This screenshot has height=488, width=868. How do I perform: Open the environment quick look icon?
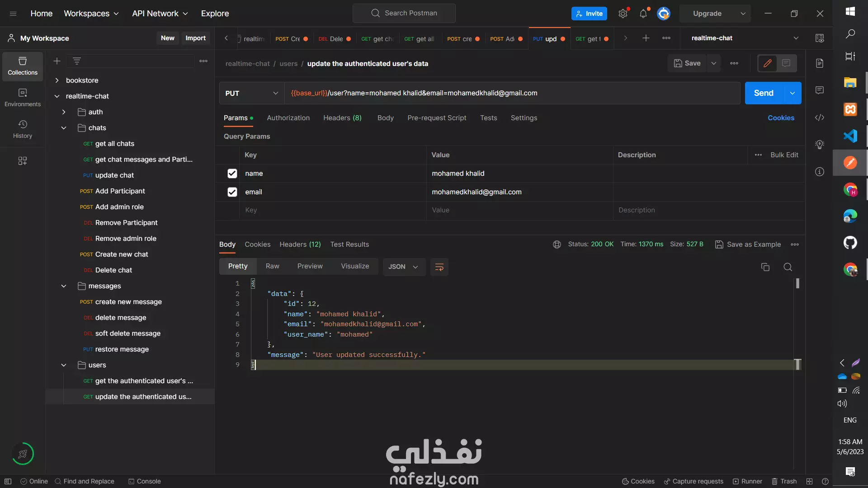point(820,38)
